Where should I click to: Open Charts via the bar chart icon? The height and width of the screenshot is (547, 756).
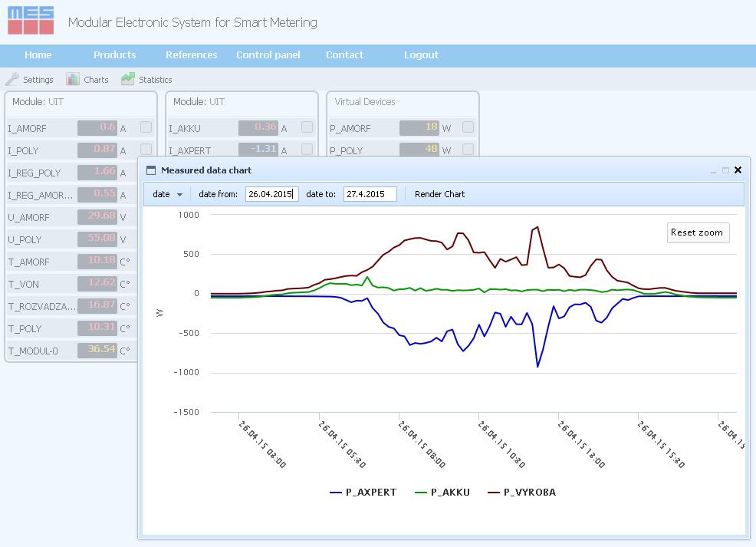point(73,79)
